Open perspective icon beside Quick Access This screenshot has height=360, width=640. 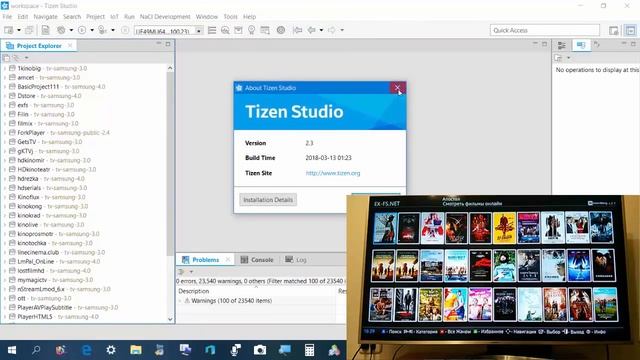613,30
